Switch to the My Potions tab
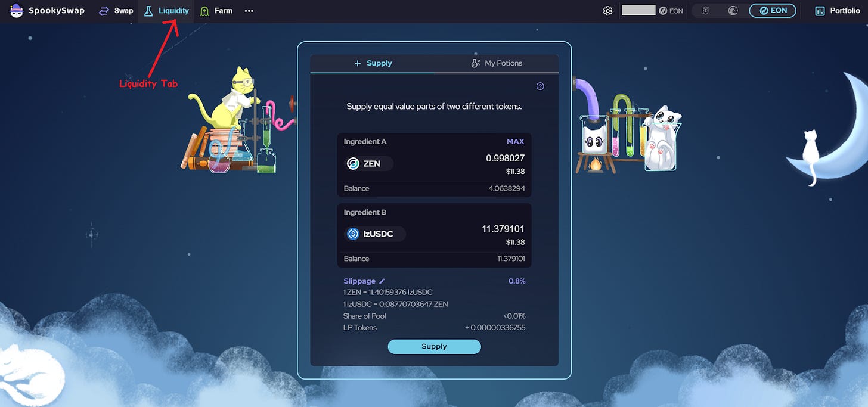This screenshot has height=407, width=868. (496, 63)
